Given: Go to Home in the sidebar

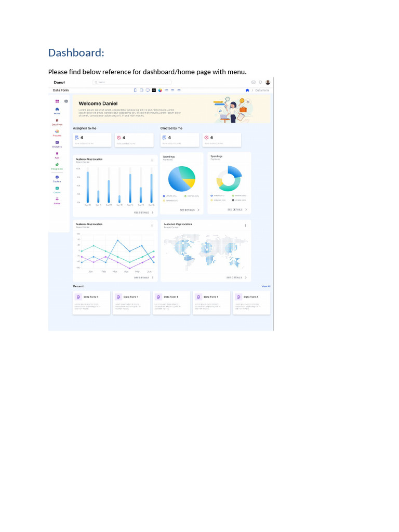Looking at the screenshot, I should (57, 111).
